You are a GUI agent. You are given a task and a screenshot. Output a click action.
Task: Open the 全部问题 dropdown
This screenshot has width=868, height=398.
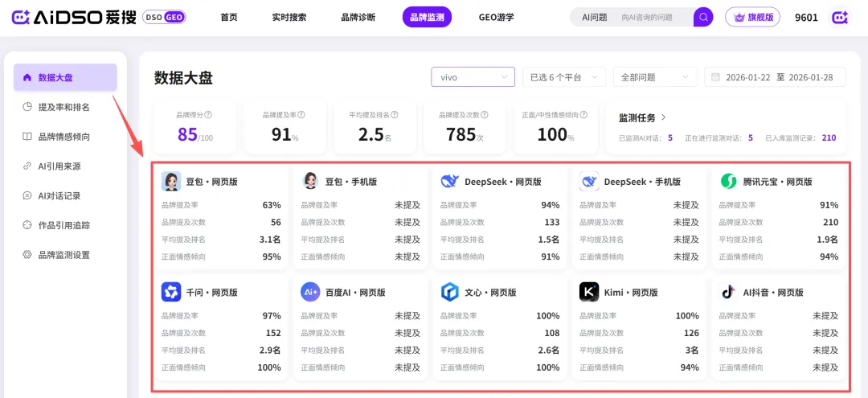(655, 77)
